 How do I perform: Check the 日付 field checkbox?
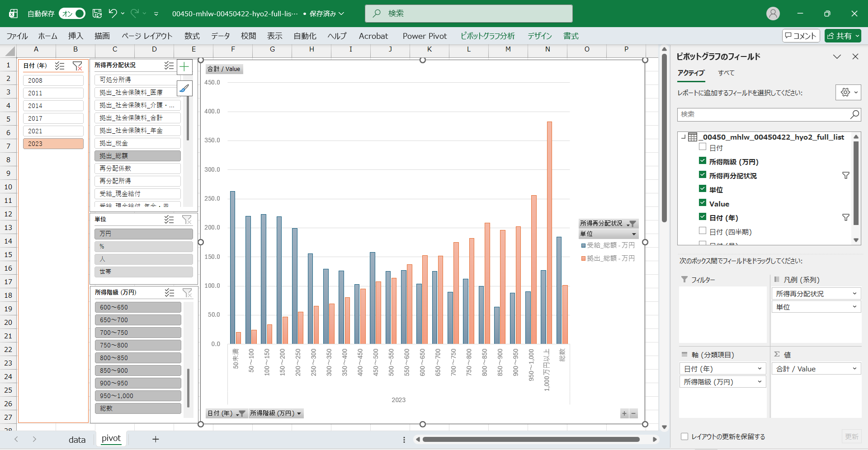703,147
